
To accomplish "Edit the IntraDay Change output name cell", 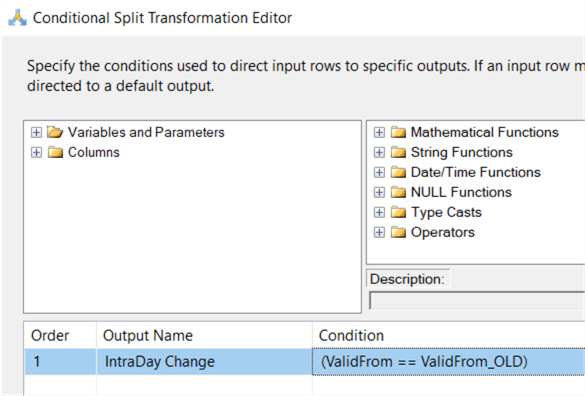I will (x=204, y=362).
